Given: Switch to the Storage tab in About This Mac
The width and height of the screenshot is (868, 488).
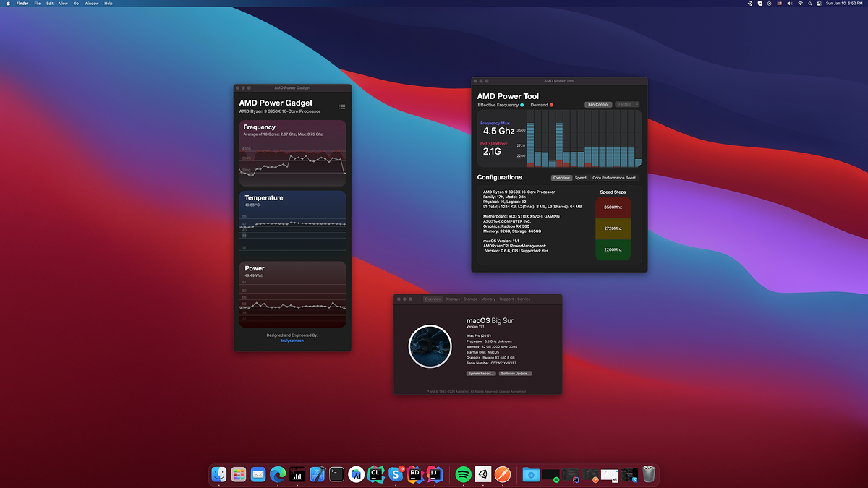Looking at the screenshot, I should (x=471, y=299).
